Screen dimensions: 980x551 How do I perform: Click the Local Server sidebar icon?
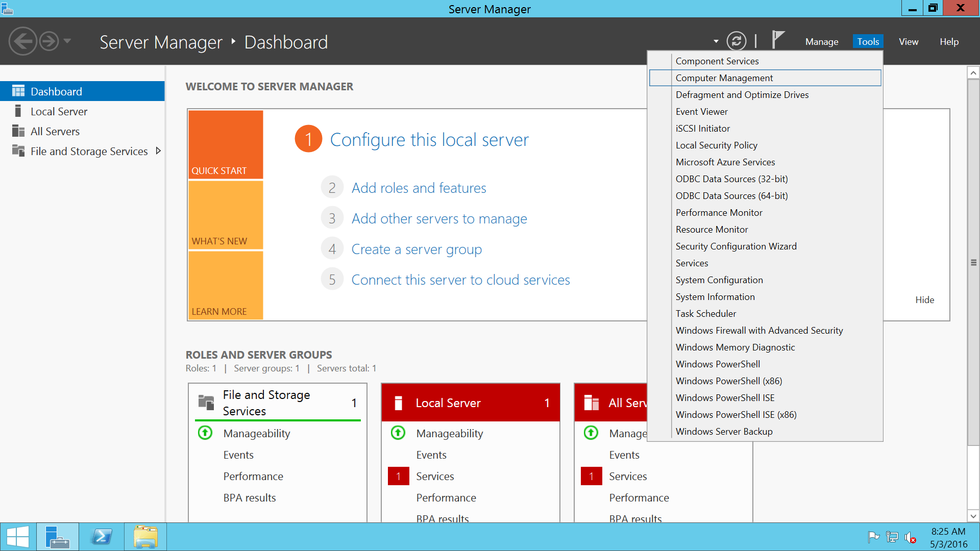click(x=18, y=111)
